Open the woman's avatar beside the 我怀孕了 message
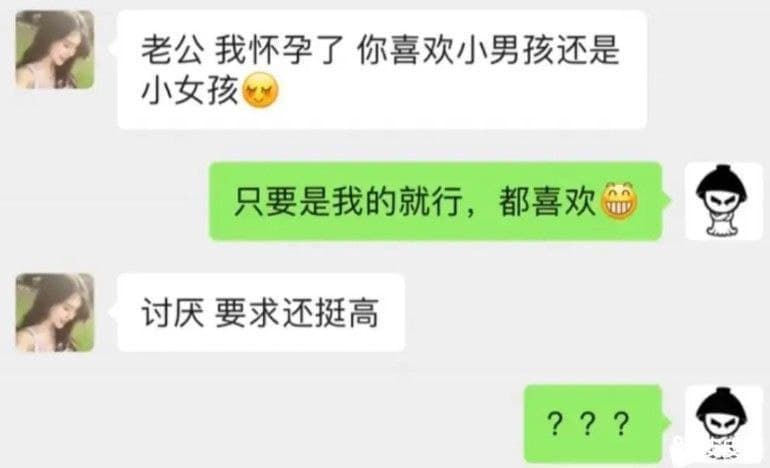Image resolution: width=770 pixels, height=468 pixels. coord(55,50)
